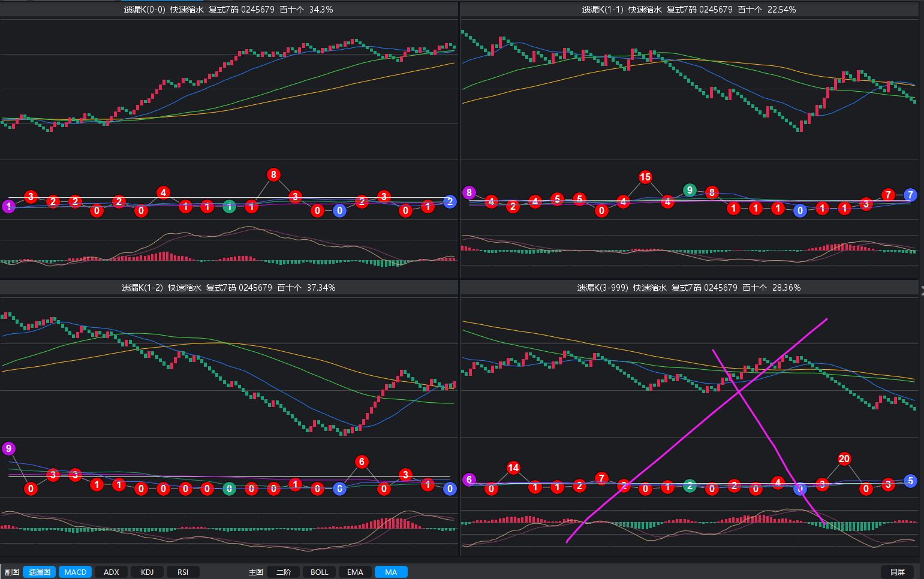
Task: Select the 遗漏K(3-999) chart header
Action: tap(688, 288)
